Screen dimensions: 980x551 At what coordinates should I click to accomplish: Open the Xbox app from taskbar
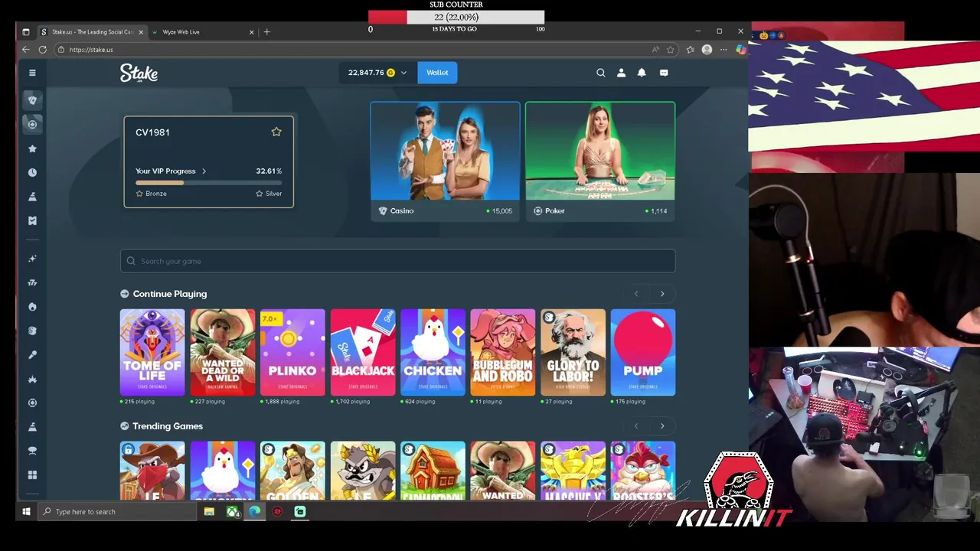point(232,511)
